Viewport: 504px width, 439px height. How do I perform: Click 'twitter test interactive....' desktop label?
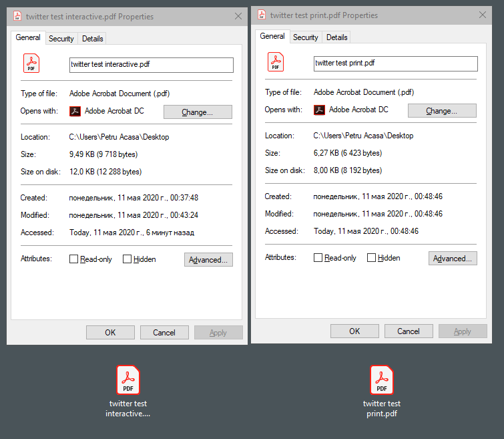128,408
